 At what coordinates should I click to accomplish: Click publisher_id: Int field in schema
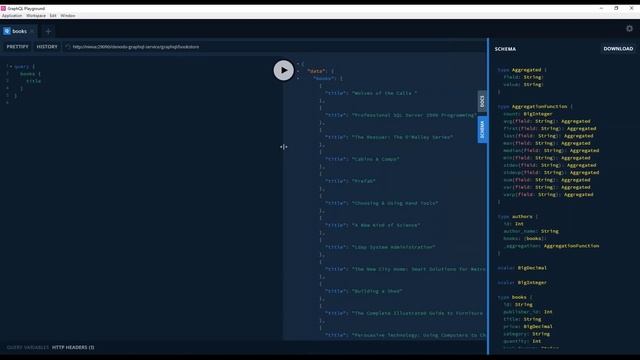click(528, 312)
